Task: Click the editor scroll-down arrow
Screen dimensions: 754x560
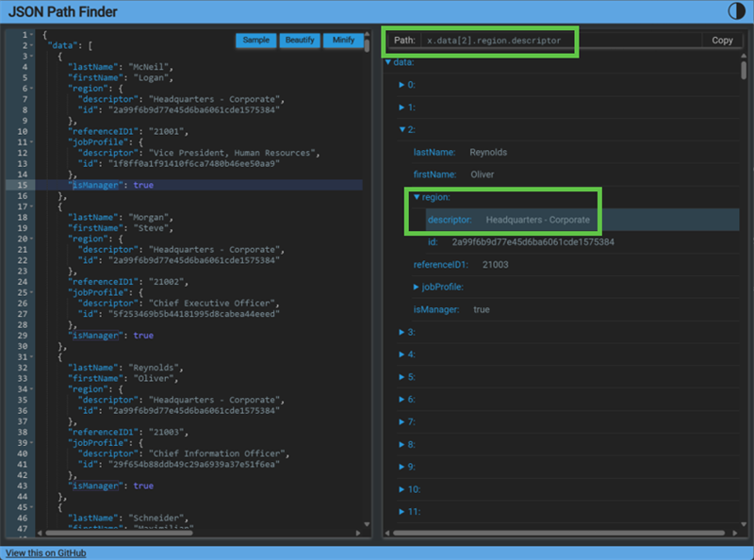Action: 367,524
